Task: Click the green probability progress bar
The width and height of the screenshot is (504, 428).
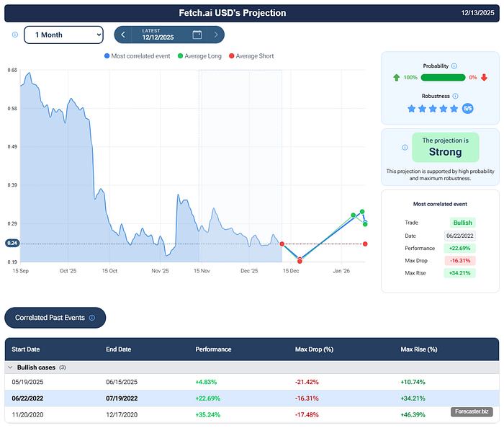Action: pyautogui.click(x=443, y=78)
